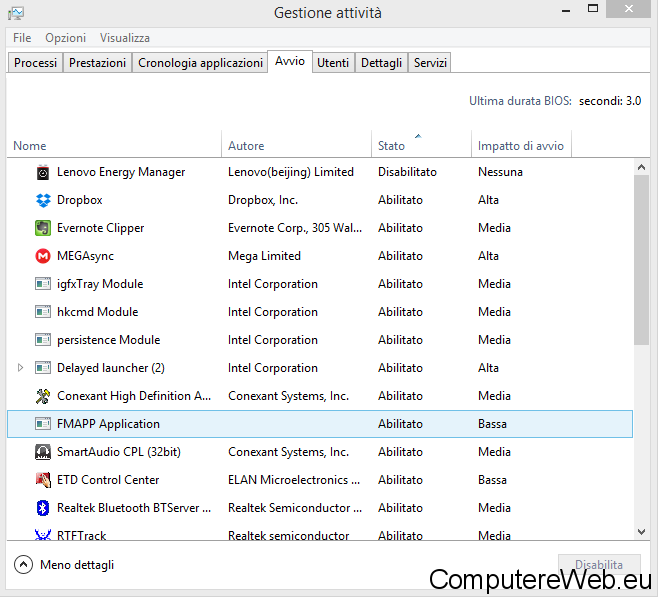Click the Conexant High Definition Audio tools icon
This screenshot has width=658, height=599.
coord(43,396)
